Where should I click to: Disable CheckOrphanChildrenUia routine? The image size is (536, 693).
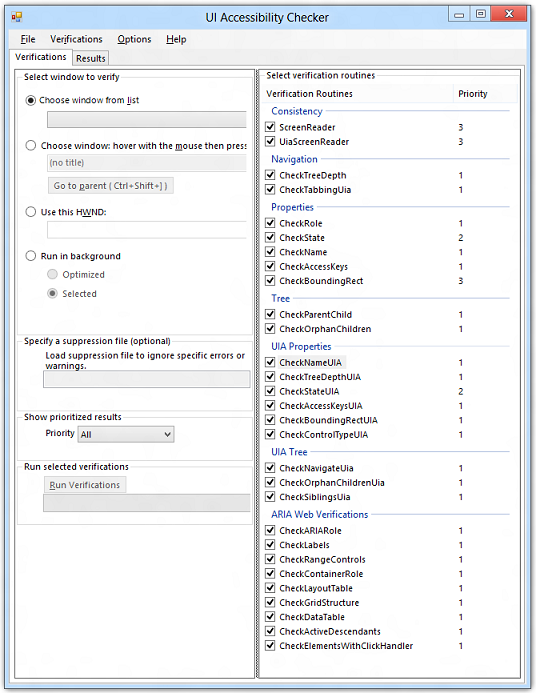[270, 482]
